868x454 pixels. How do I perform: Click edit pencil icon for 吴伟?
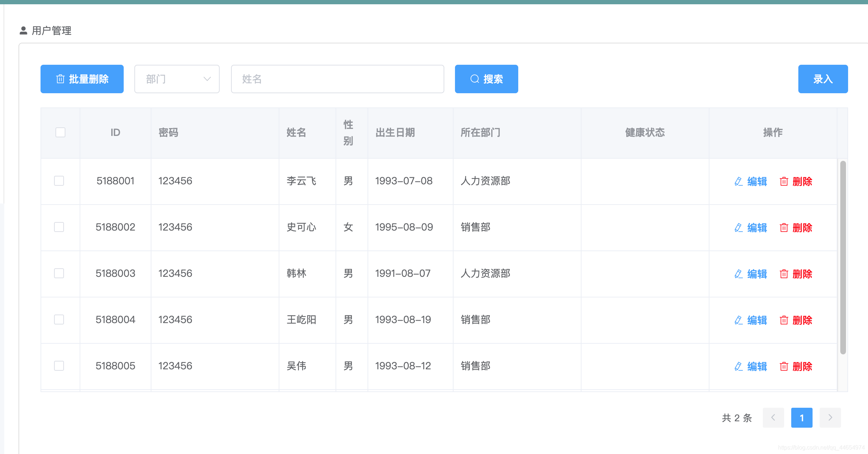739,366
